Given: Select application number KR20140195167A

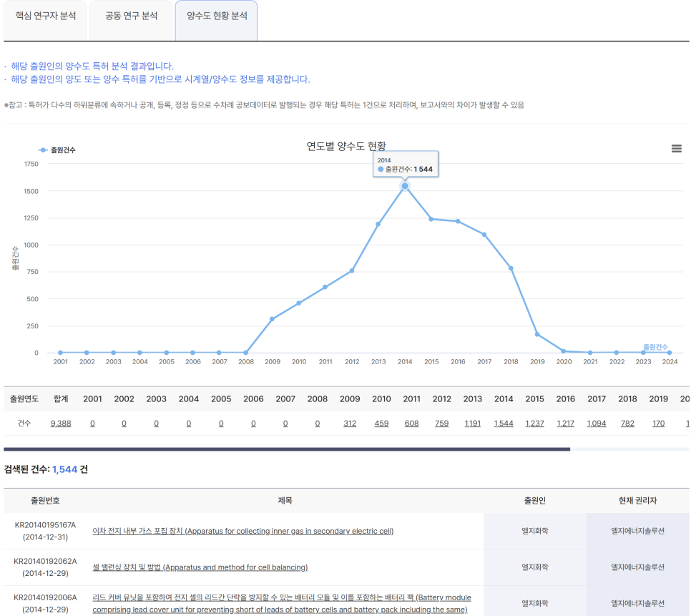Looking at the screenshot, I should (45, 525).
